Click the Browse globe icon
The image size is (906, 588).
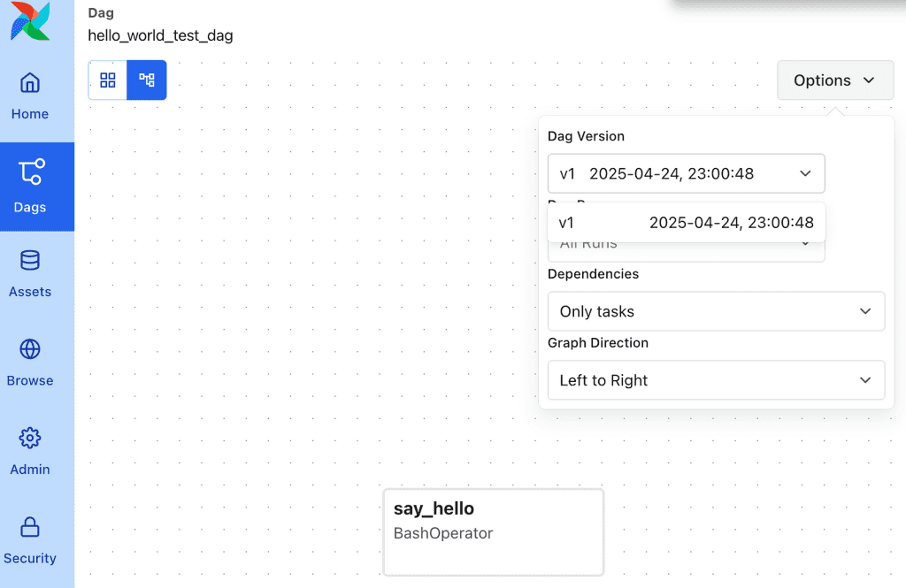tap(30, 349)
